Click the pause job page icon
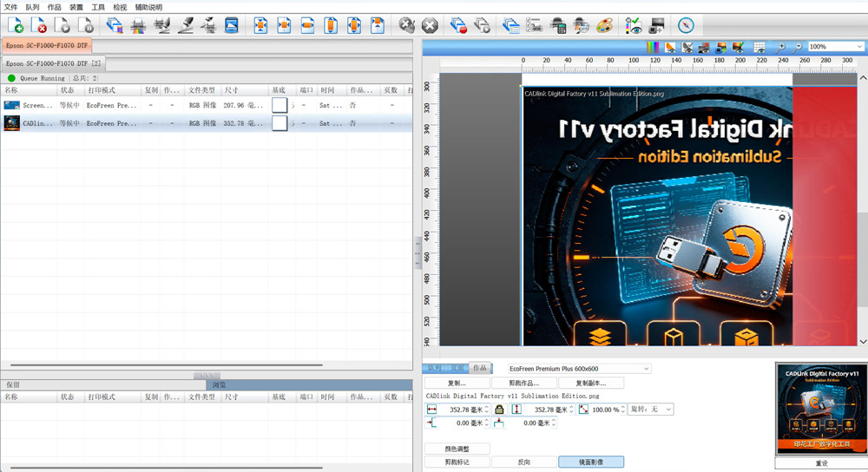This screenshot has width=868, height=472. (86, 25)
